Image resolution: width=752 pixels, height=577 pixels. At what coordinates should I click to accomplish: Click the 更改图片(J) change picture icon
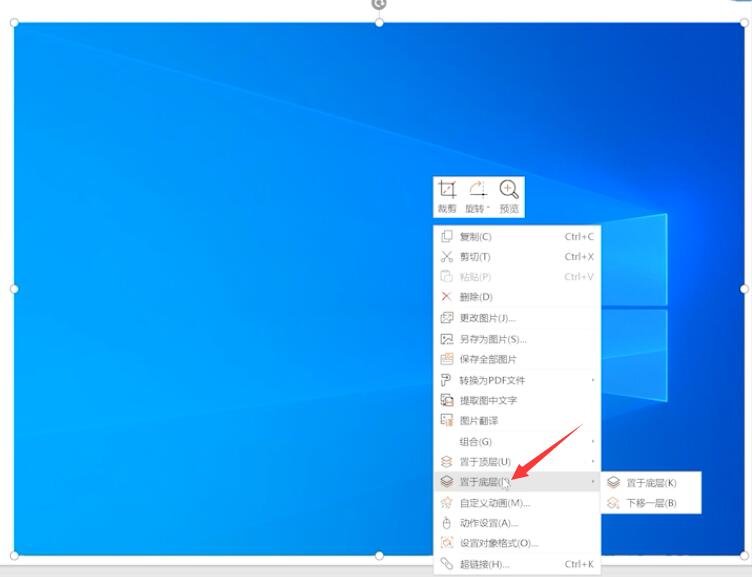446,318
